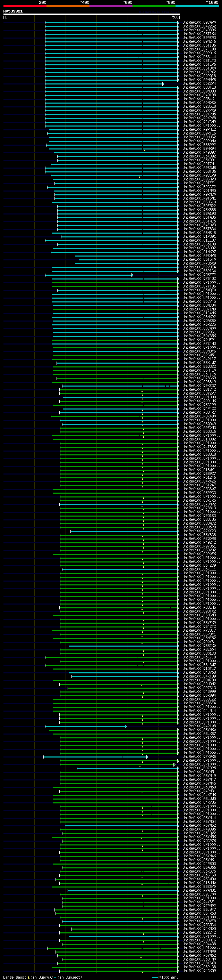This screenshot has height=980, width=222.
Task: Click the short cyan bar of Q42108
Action: (86, 726)
